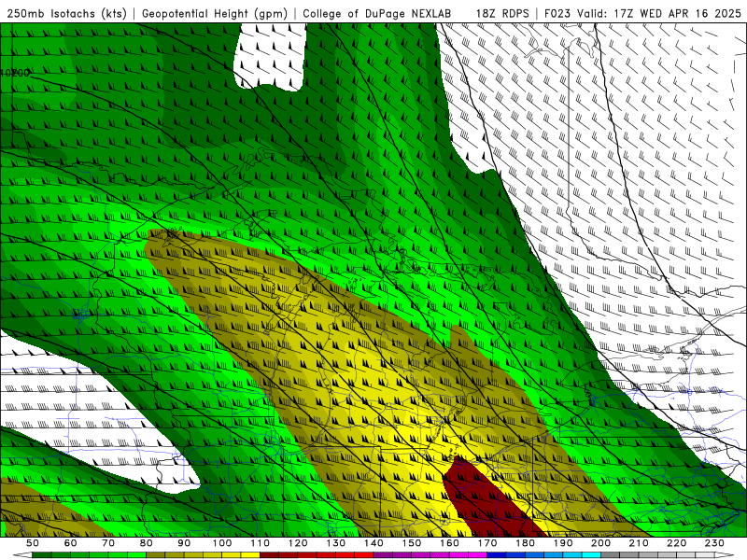747x560 pixels.
Task: Click the '60' legend value
Action: click(x=71, y=543)
